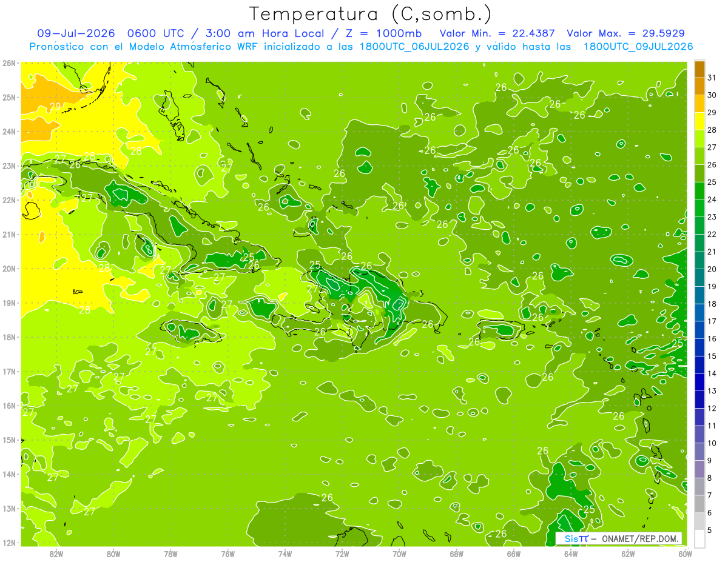Click the 25N latitude axis label
The image size is (728, 562).
click(x=8, y=97)
